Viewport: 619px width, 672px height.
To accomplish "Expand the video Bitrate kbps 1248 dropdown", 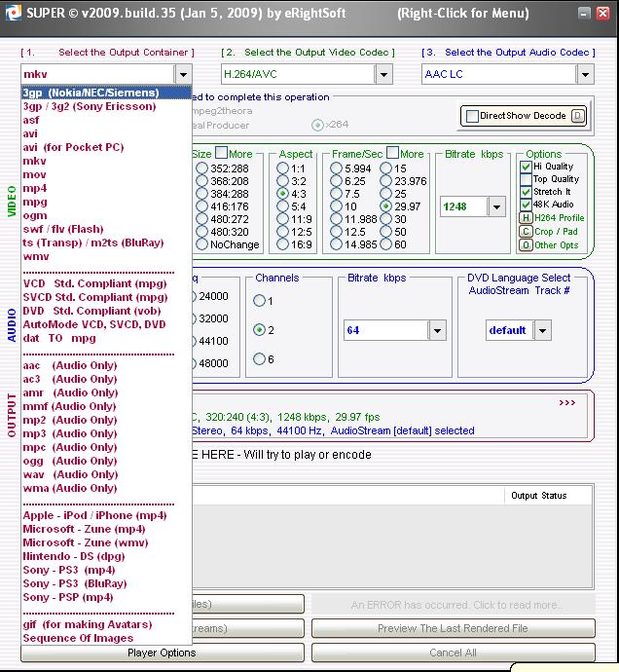I will [x=497, y=207].
